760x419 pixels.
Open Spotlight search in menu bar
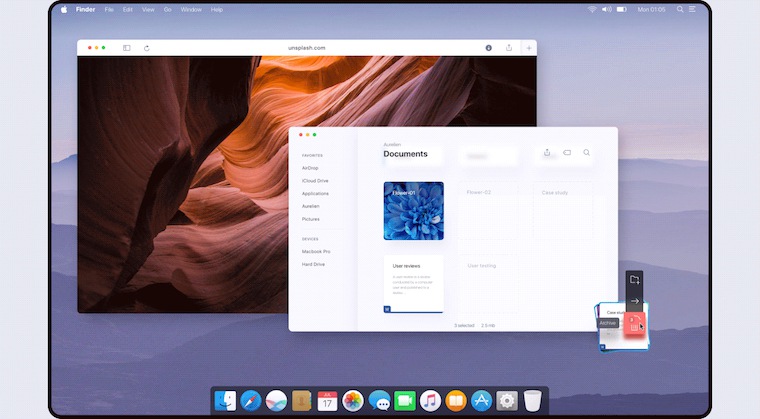pyautogui.click(x=680, y=9)
